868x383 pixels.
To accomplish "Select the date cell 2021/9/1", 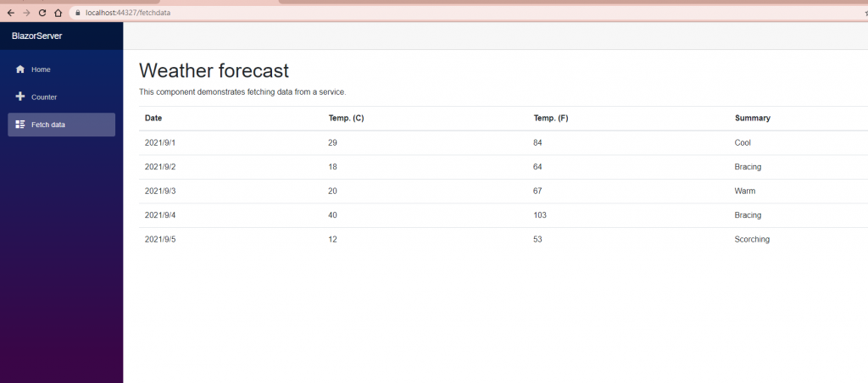I will coord(160,143).
